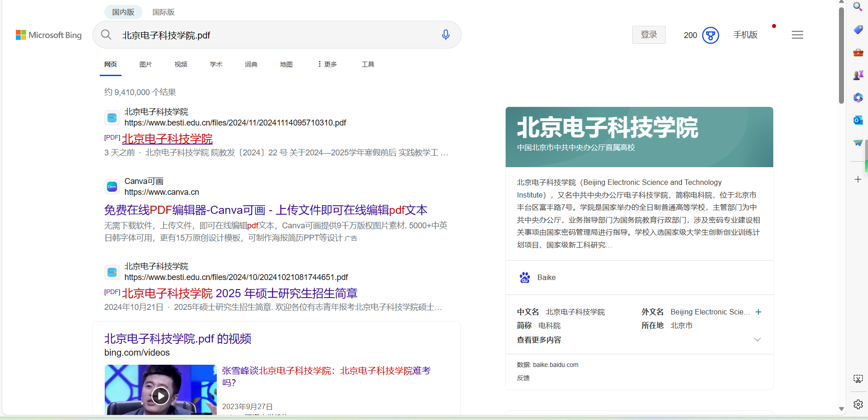Click 简称 电科院 value
The width and height of the screenshot is (868, 420).
click(549, 325)
